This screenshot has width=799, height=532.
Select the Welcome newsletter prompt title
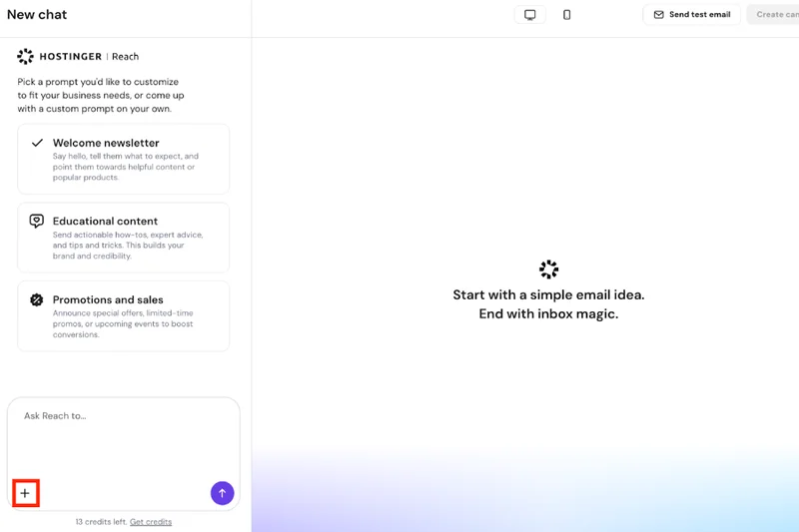(106, 143)
